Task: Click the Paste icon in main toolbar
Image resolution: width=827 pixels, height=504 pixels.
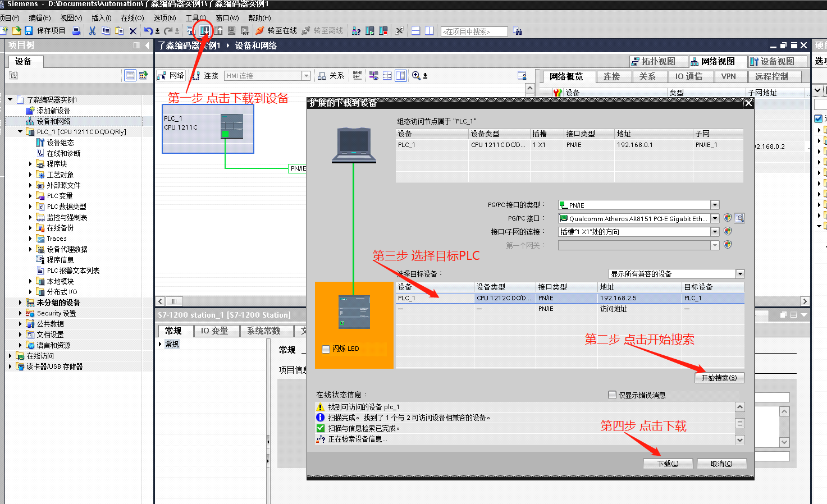Action: [119, 31]
